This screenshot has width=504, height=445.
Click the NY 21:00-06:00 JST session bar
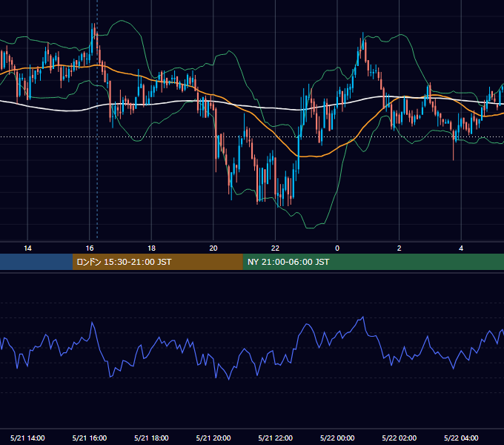point(373,262)
